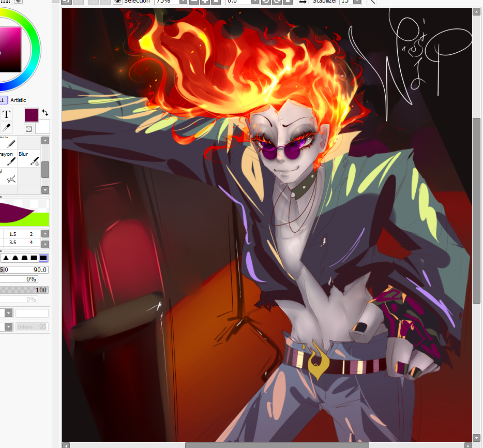
Task: Open the Artistic color mode tab
Action: click(x=18, y=100)
